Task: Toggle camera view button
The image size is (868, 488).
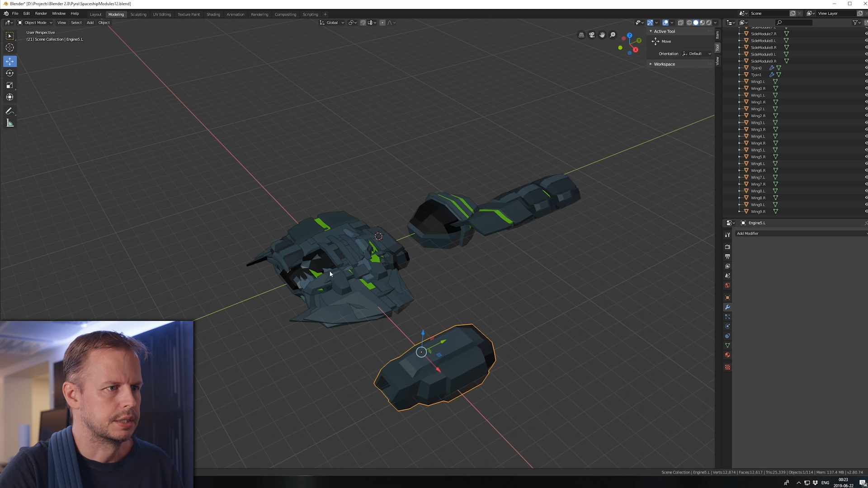Action: tap(591, 35)
